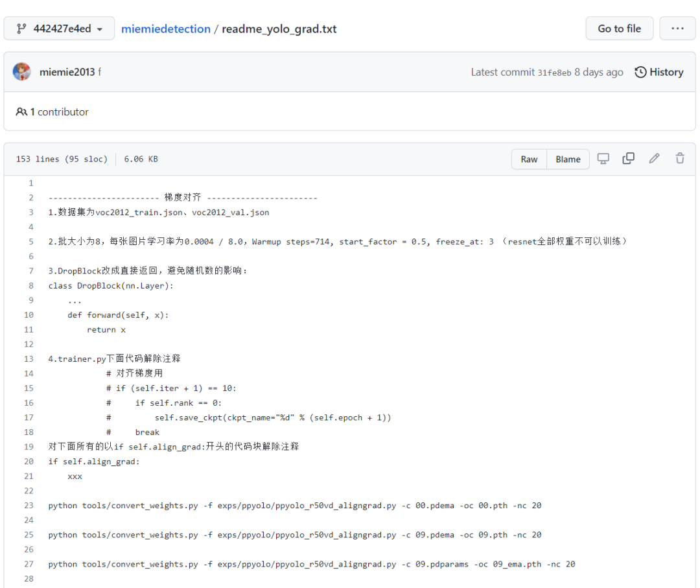Click the trash icon to delete readme_yolo_grad.txt
700x588 pixels.
[679, 158]
